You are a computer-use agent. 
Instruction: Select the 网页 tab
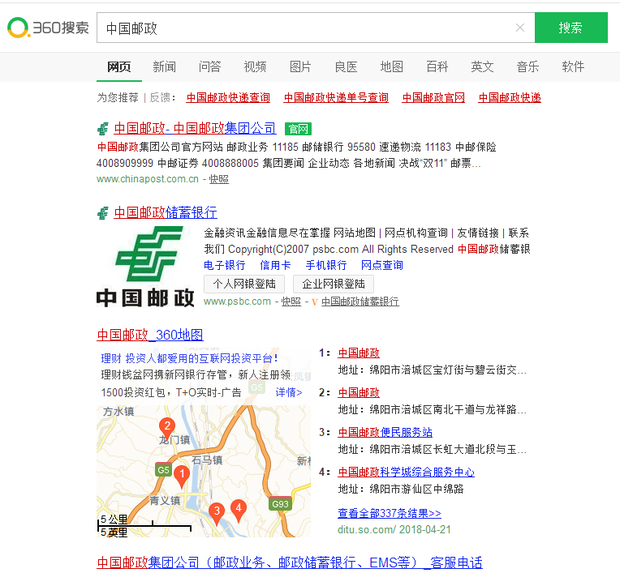coord(119,67)
